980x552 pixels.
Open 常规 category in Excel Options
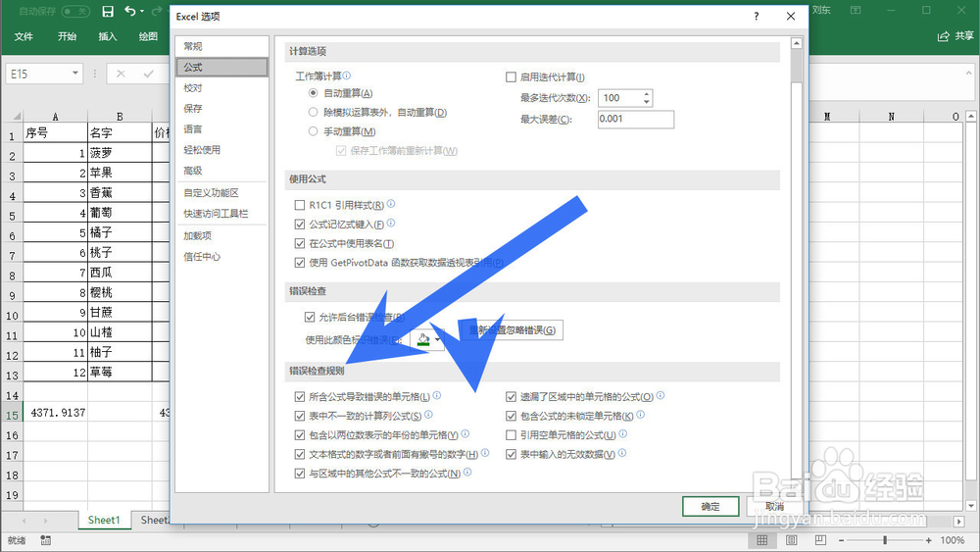(221, 46)
